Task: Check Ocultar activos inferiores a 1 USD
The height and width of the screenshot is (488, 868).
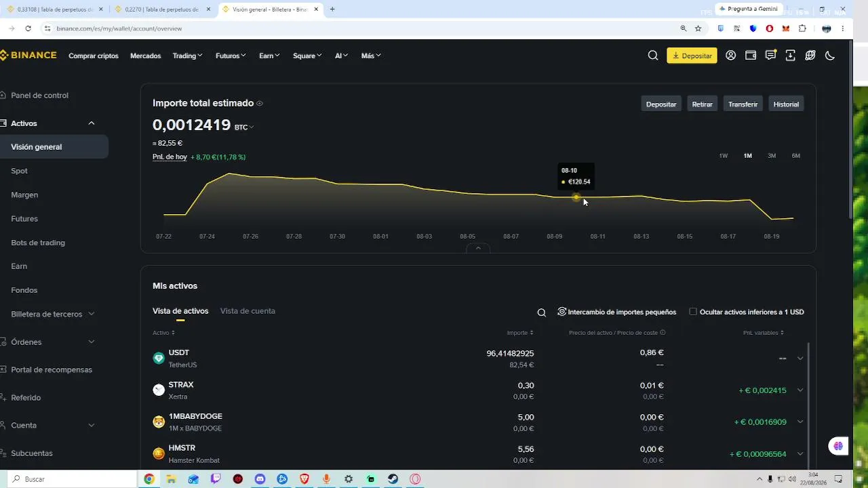Action: click(693, 312)
